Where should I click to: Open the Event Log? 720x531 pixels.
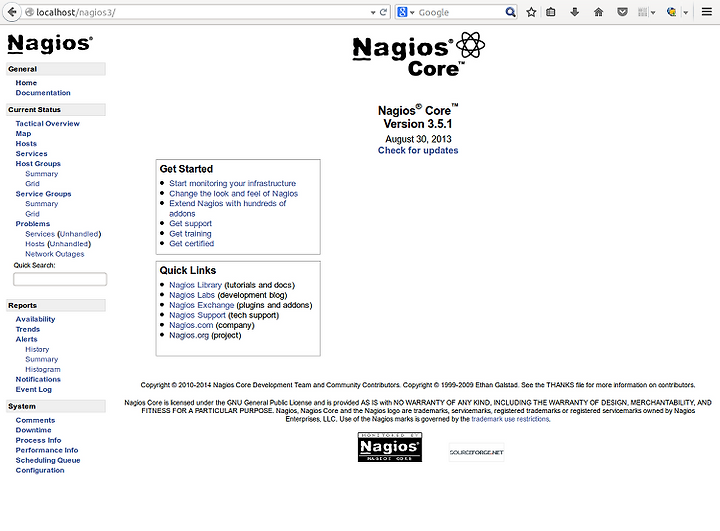tap(34, 390)
